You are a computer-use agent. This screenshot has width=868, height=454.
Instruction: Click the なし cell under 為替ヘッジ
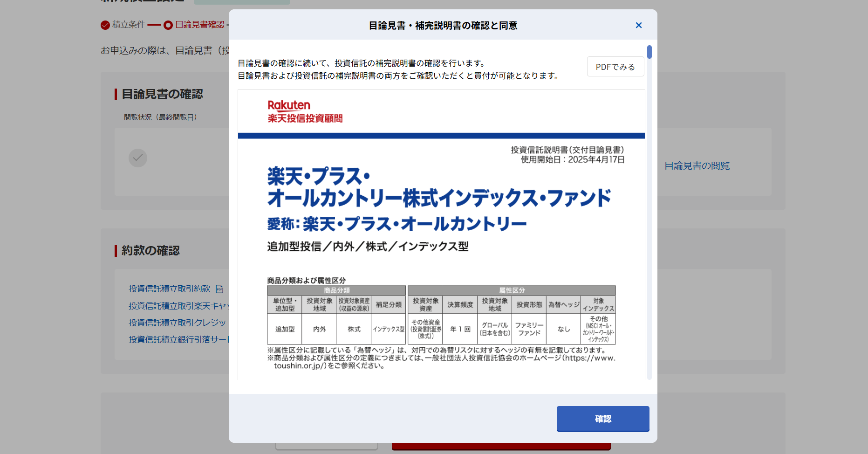point(564,329)
